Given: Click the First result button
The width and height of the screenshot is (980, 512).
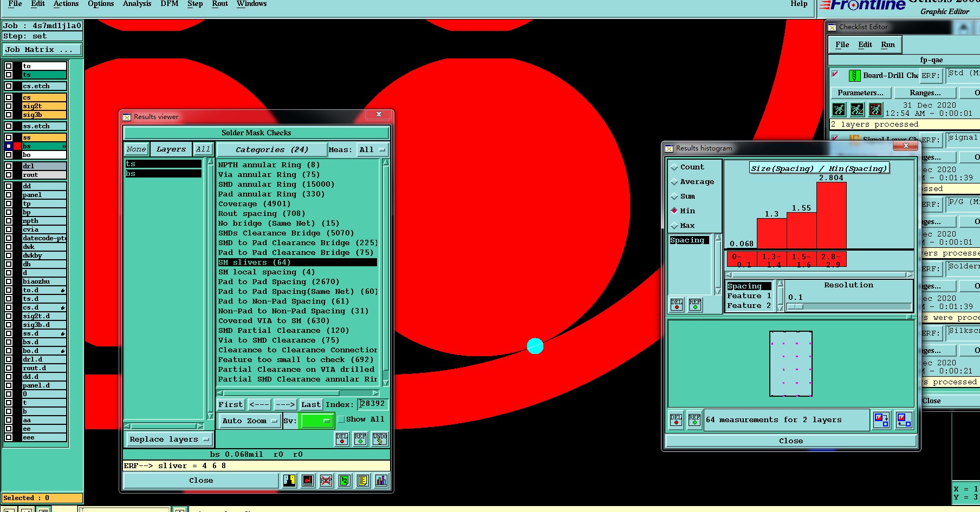Looking at the screenshot, I should [x=231, y=404].
